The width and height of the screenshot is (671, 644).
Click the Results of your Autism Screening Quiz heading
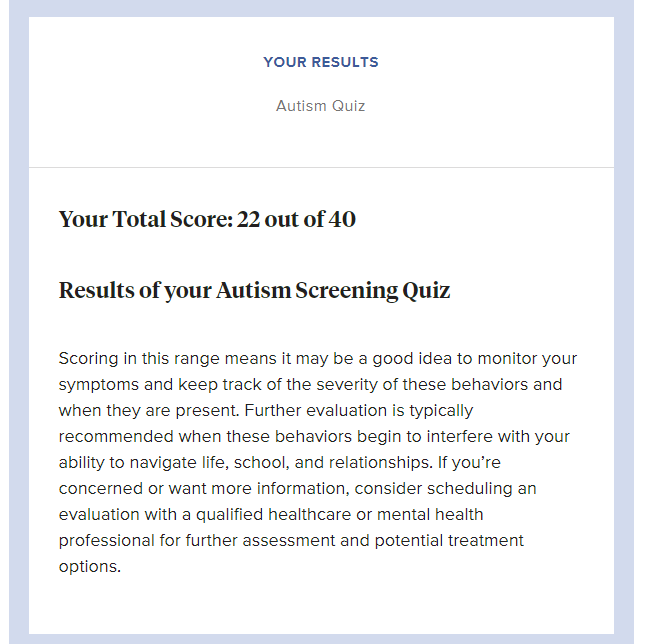(x=254, y=291)
